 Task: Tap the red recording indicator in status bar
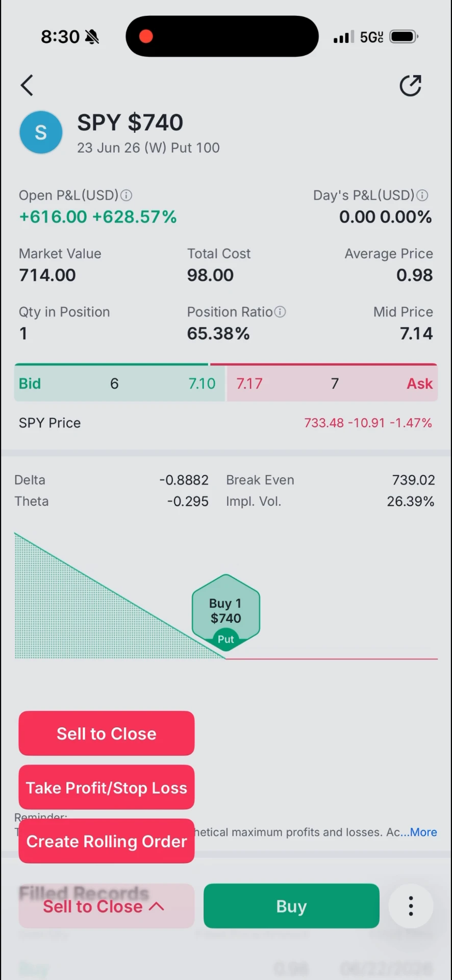(146, 36)
